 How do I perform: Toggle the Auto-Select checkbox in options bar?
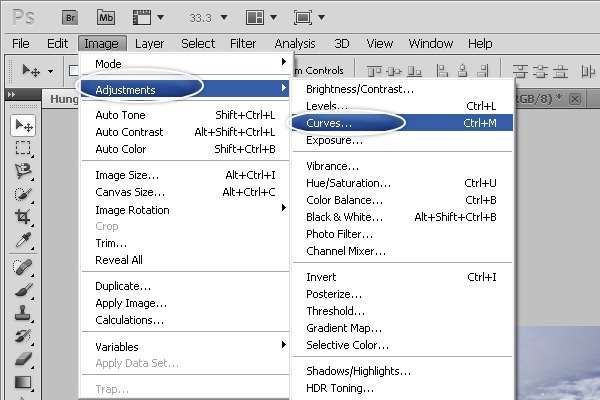[73, 70]
